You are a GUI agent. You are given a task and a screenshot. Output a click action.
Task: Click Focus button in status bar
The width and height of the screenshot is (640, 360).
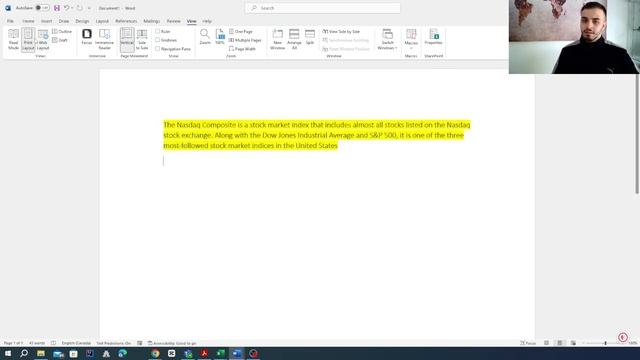528,343
